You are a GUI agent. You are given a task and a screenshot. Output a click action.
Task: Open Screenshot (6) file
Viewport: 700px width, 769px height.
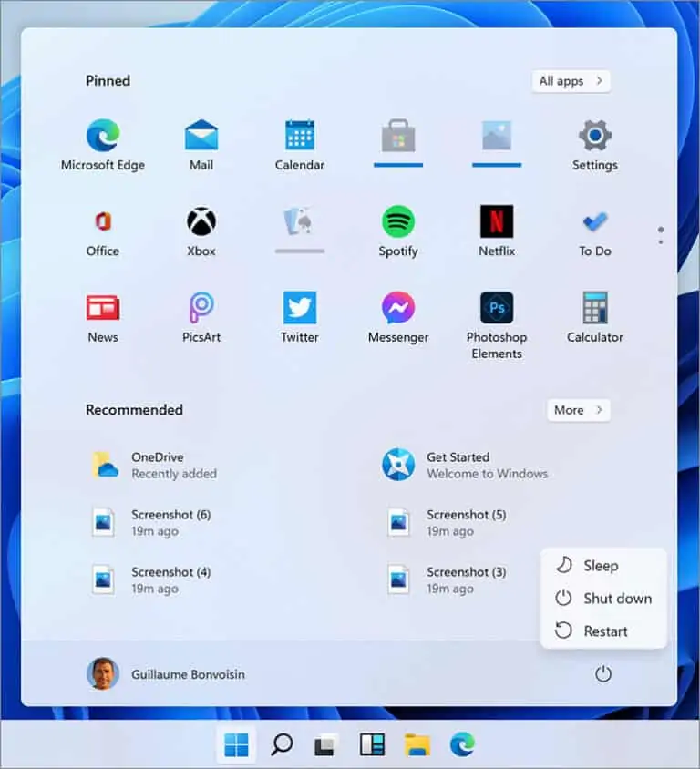152,523
